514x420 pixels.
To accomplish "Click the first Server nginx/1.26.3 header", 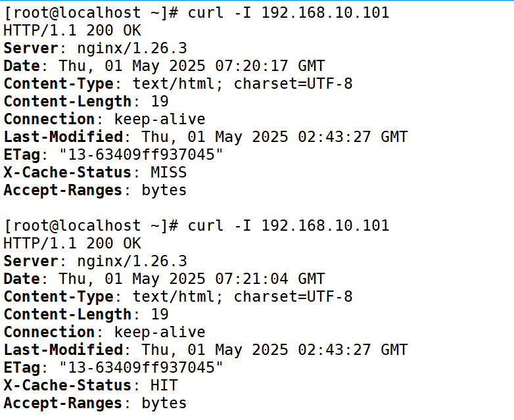I will coord(95,49).
